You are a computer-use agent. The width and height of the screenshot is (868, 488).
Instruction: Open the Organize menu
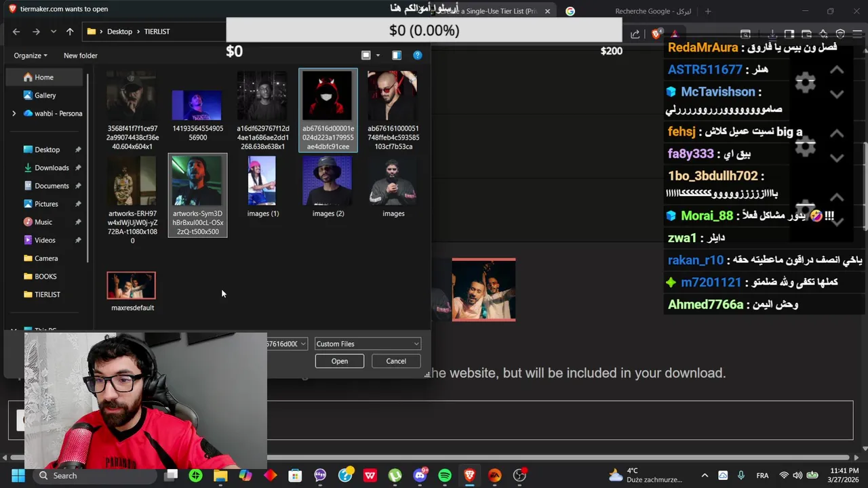coord(31,56)
